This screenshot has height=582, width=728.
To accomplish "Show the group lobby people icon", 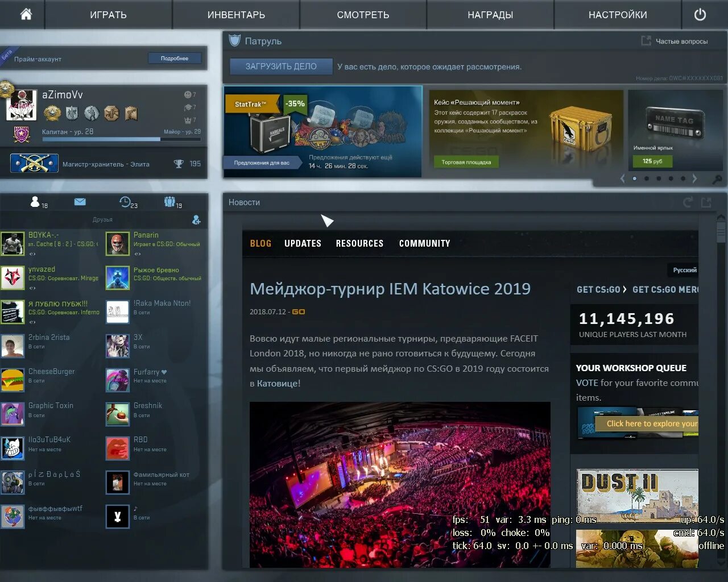I will tap(169, 201).
